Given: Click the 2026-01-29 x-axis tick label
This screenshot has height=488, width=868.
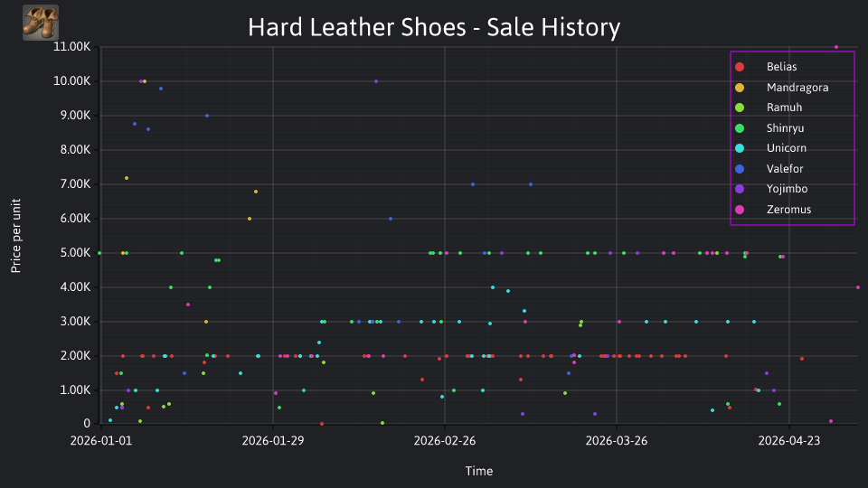Looking at the screenshot, I should tap(273, 441).
